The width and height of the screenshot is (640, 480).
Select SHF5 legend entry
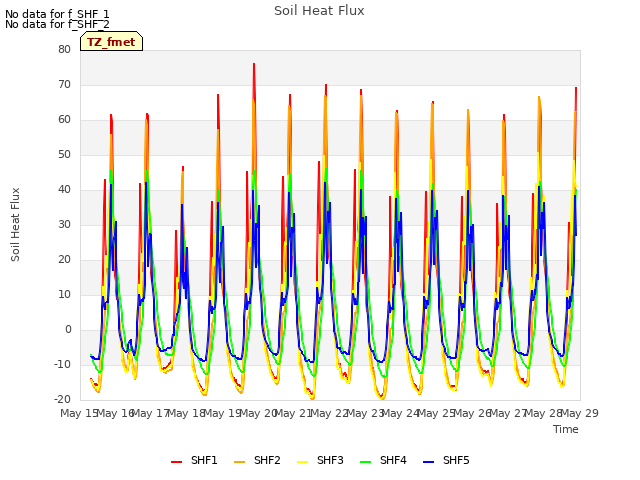point(447,460)
